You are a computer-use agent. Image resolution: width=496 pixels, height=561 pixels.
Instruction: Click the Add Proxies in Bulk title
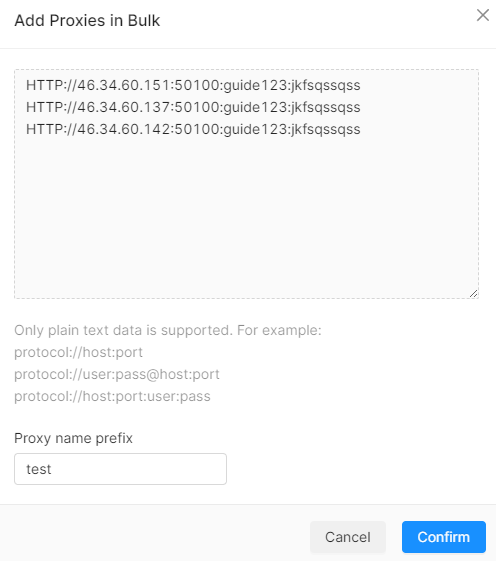pos(87,20)
